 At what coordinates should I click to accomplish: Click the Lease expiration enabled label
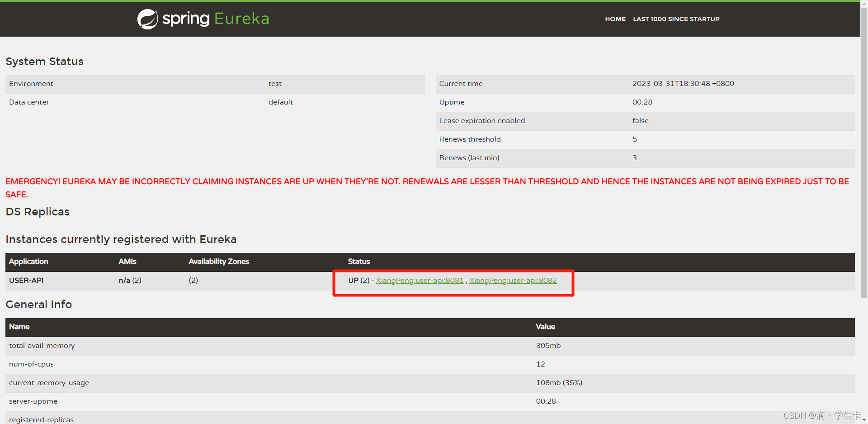[x=482, y=121]
